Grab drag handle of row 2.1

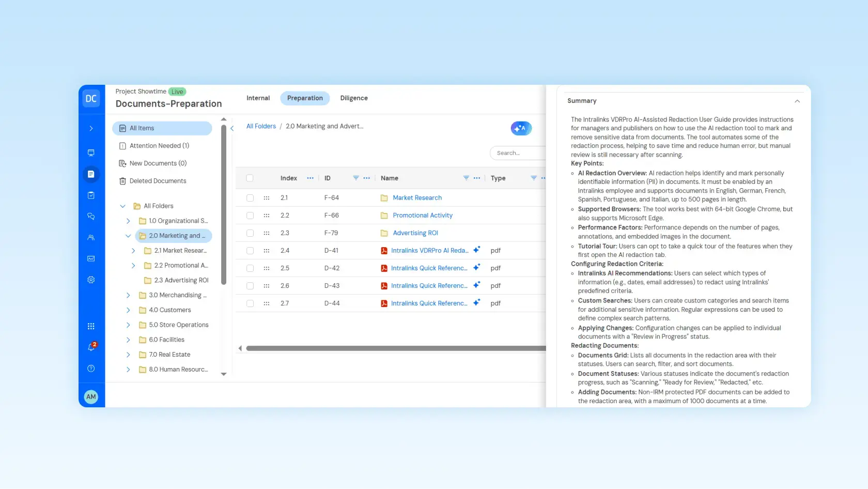(267, 198)
